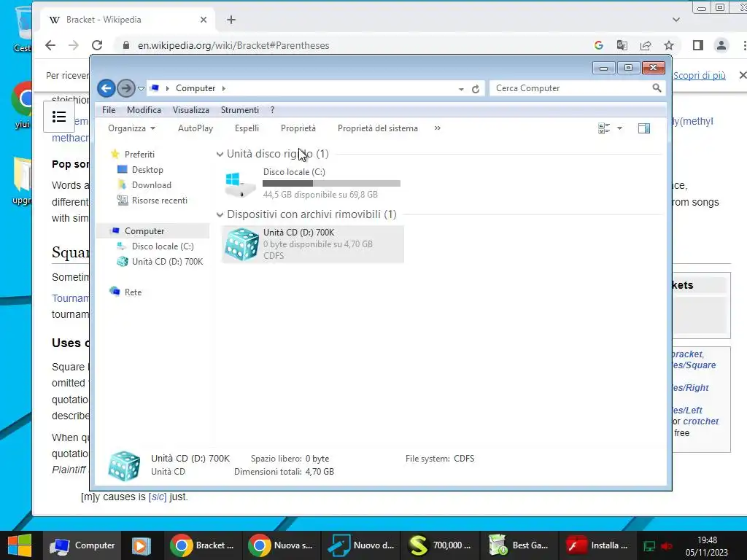Open the view options dropdown arrow

click(619, 128)
